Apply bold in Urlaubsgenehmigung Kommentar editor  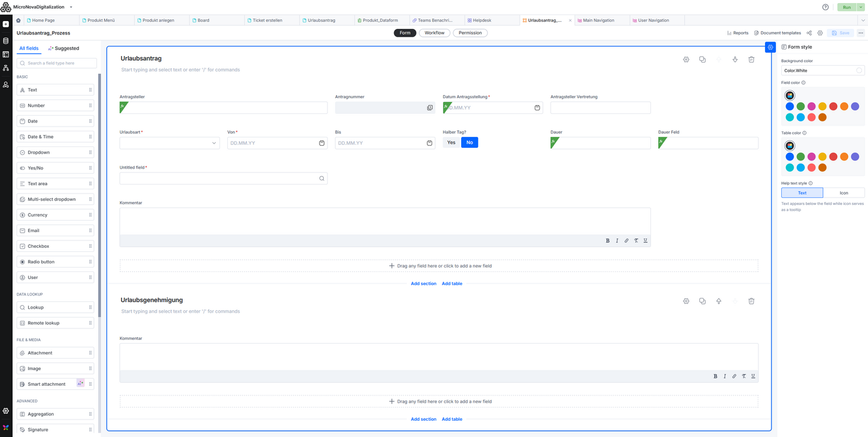tap(715, 376)
